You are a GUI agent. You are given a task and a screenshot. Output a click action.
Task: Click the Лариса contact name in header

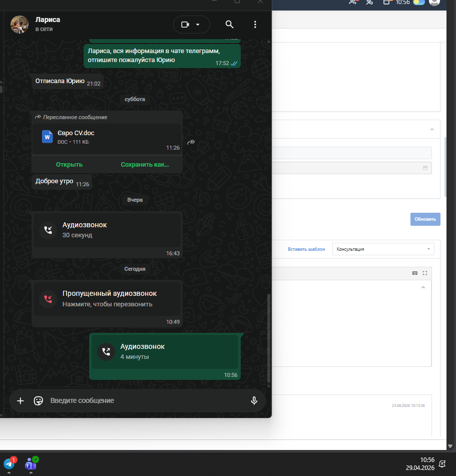click(x=48, y=20)
